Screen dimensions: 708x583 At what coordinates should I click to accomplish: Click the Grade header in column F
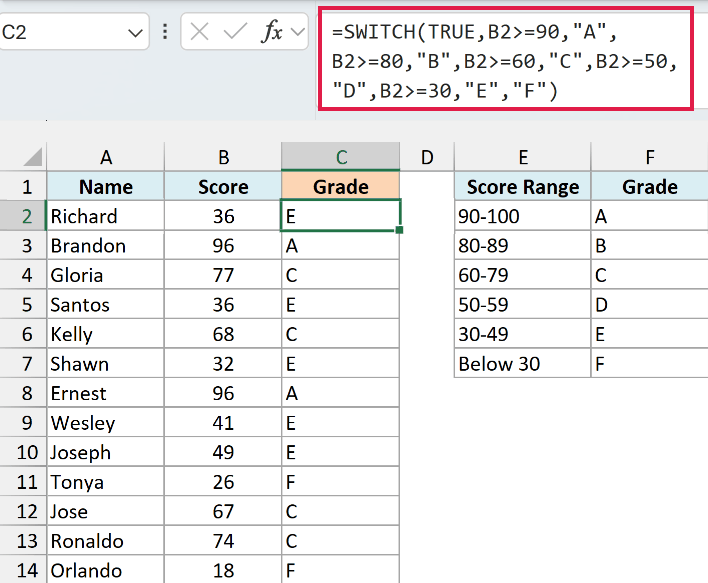click(x=649, y=187)
